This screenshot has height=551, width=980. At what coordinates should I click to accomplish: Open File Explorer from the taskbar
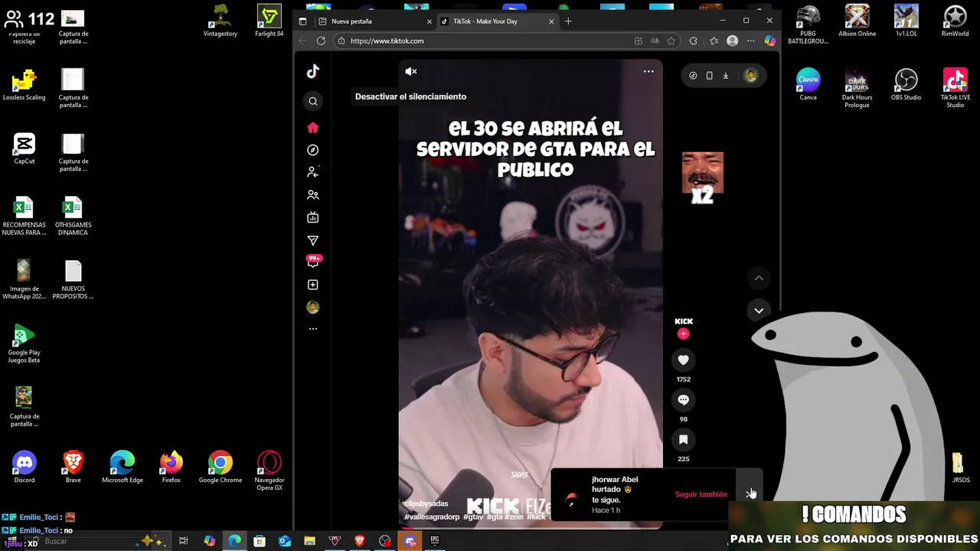(309, 541)
